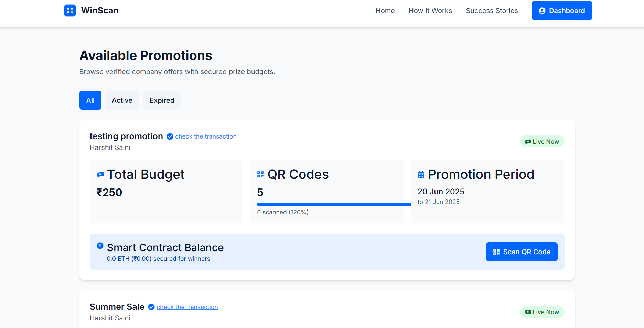The width and height of the screenshot is (644, 328).
Task: Click the user icon in Dashboard button
Action: point(542,11)
